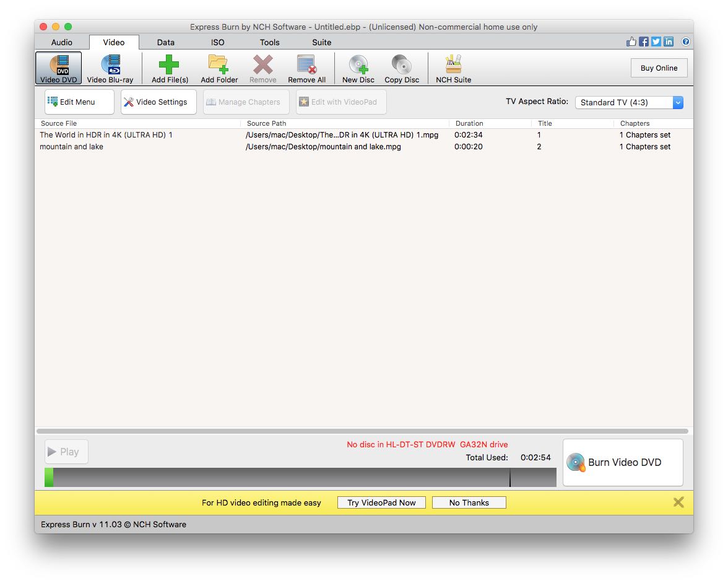The height and width of the screenshot is (583, 728).
Task: Open the help question mark icon
Action: tap(686, 42)
